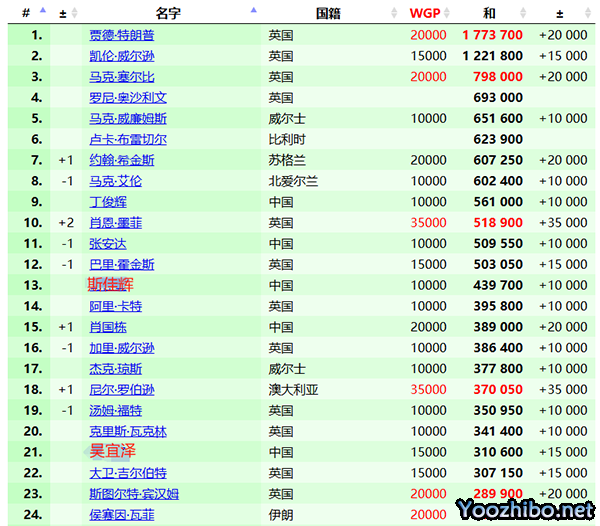The height and width of the screenshot is (526, 600).
Task: Click 张安达 name link
Action: pos(108,244)
